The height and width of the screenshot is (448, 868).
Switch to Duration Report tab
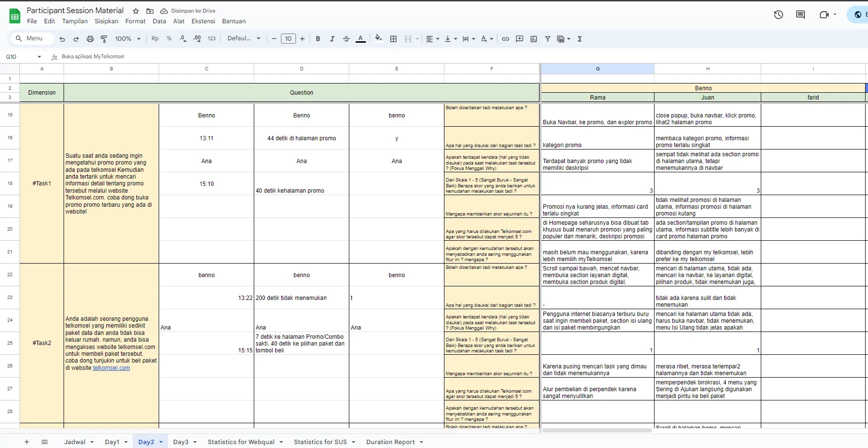click(391, 442)
